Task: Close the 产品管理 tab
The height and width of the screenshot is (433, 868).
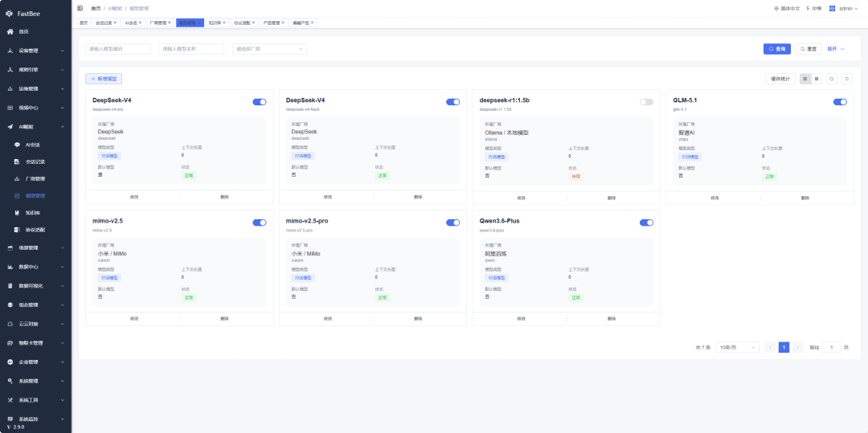Action: tap(283, 22)
